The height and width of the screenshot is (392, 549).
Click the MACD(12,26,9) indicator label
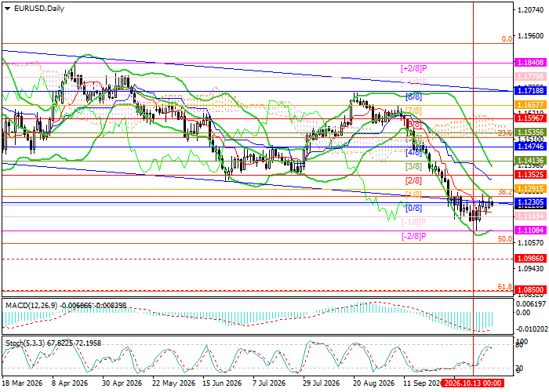pos(31,306)
